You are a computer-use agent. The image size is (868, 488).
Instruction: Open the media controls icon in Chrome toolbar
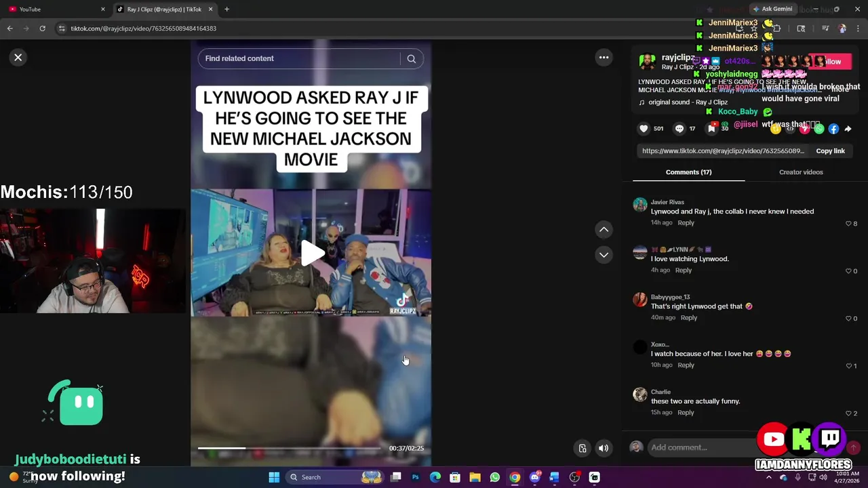[825, 28]
